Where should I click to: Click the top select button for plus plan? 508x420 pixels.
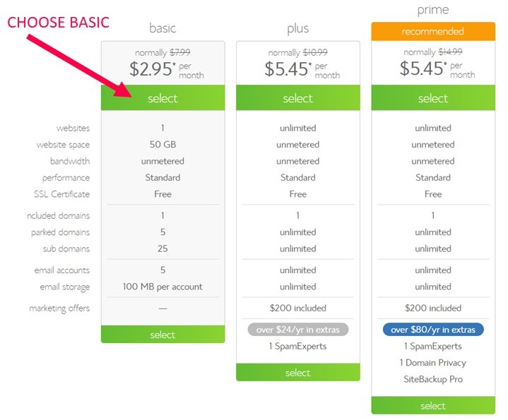pos(298,97)
